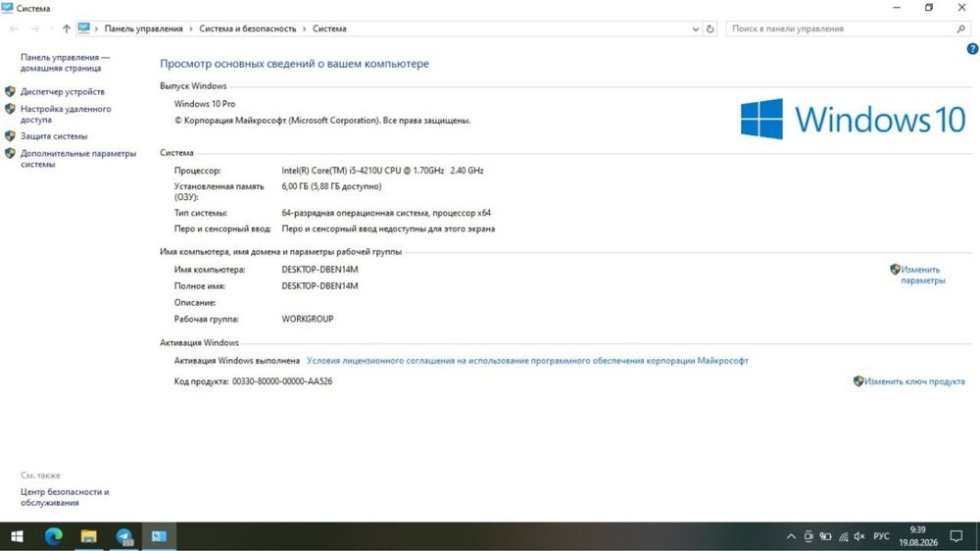This screenshot has height=551, width=980.
Task: Open the Action Center notifications icon
Action: tap(956, 536)
